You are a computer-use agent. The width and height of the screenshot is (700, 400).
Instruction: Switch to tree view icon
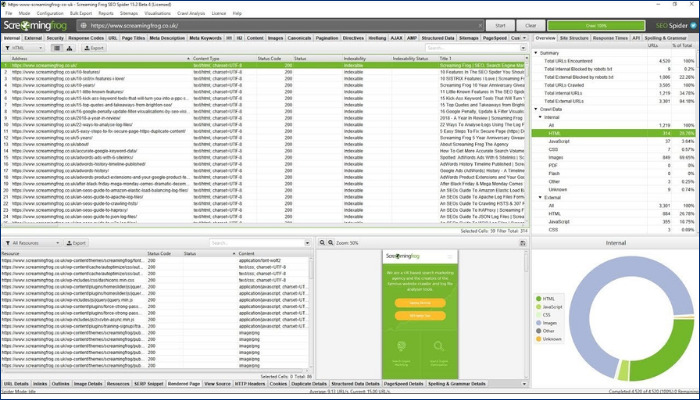(69, 48)
